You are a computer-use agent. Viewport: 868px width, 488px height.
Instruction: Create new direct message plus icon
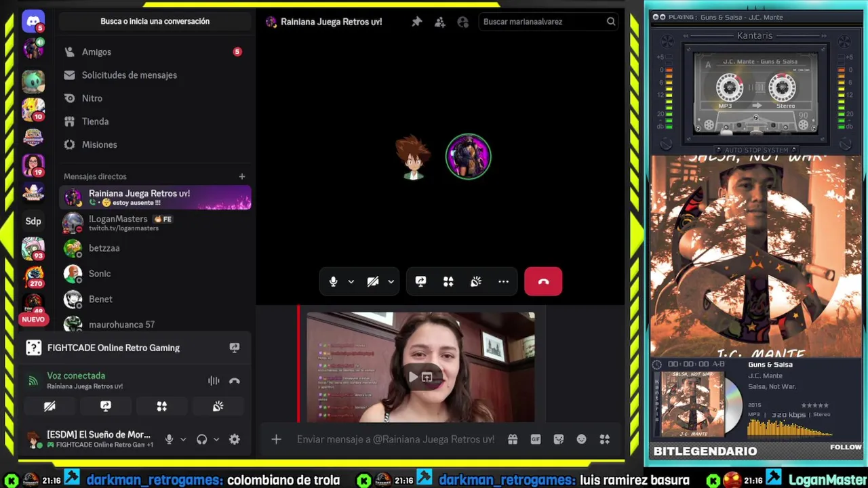(241, 176)
